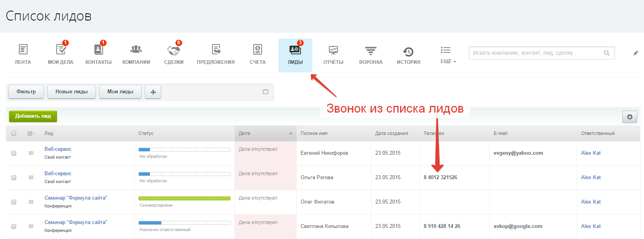The image size is (644, 239).
Task: Select checkbox for Олег Филатов row
Action: pos(14,202)
